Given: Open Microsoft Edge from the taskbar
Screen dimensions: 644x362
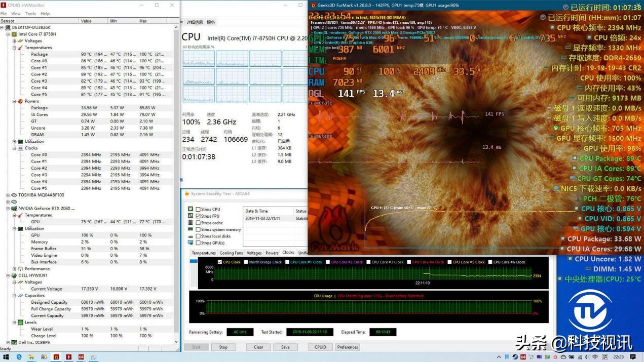Looking at the screenshot, I should tap(19, 357).
